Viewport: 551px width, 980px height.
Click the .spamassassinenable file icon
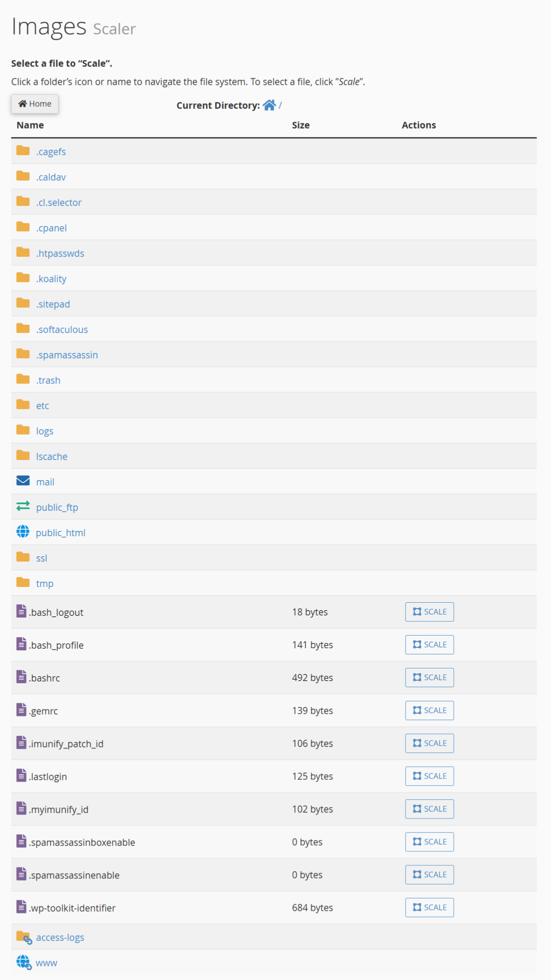21,874
